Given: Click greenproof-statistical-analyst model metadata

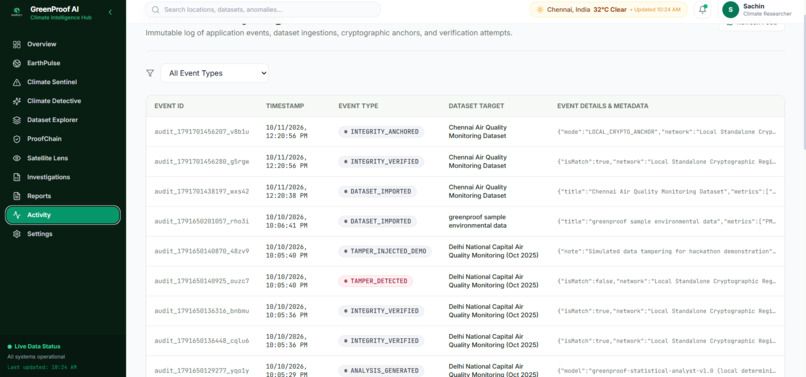Looking at the screenshot, I should (x=666, y=371).
